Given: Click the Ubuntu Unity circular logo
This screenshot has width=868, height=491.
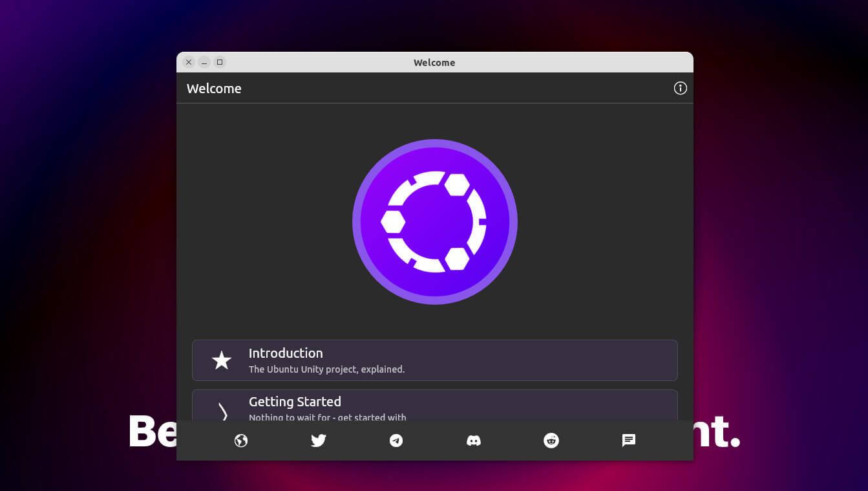Looking at the screenshot, I should click(434, 221).
